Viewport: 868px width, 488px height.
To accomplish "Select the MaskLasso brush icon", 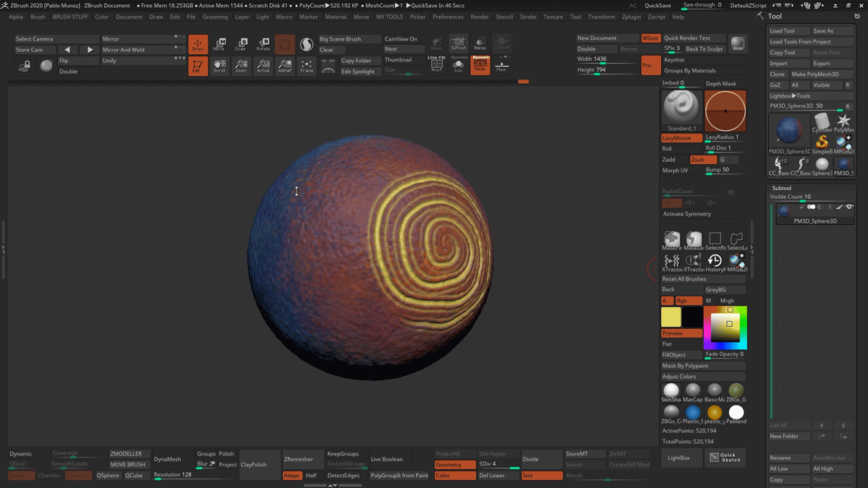I will click(694, 241).
